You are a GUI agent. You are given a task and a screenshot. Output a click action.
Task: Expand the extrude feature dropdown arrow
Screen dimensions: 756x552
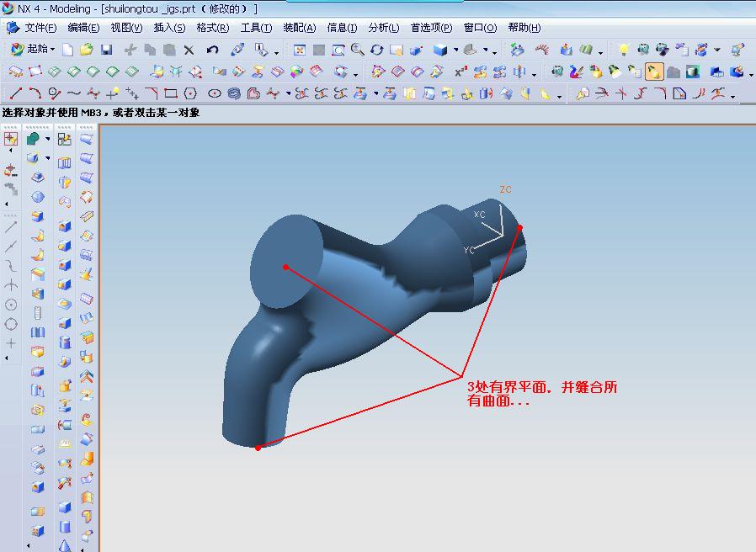48,158
